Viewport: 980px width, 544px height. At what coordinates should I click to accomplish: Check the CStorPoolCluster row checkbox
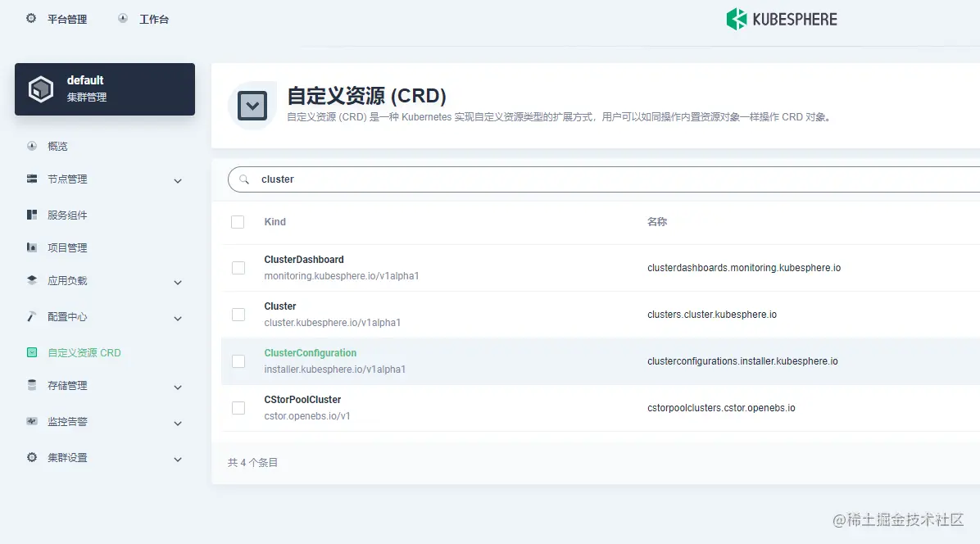[238, 408]
